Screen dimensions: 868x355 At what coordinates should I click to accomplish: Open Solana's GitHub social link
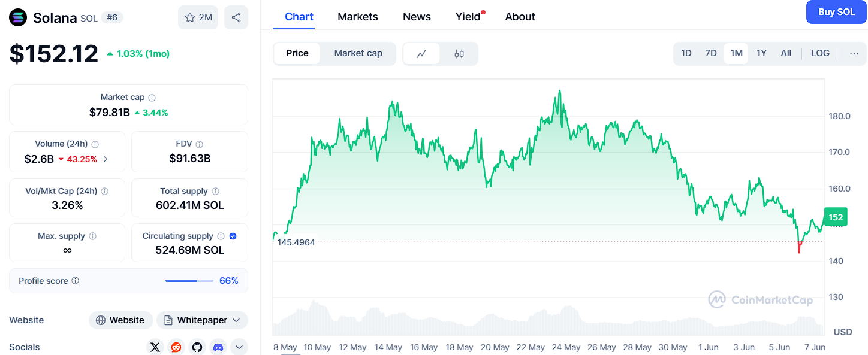(x=197, y=347)
